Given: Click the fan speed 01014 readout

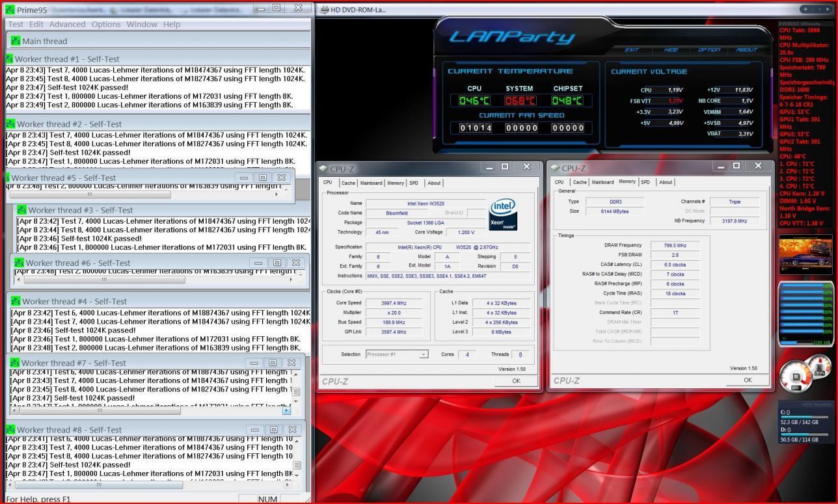Looking at the screenshot, I should 477,128.
